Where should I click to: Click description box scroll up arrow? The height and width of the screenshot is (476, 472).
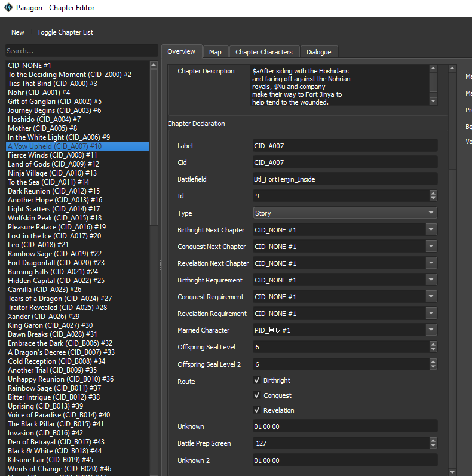pos(433,68)
